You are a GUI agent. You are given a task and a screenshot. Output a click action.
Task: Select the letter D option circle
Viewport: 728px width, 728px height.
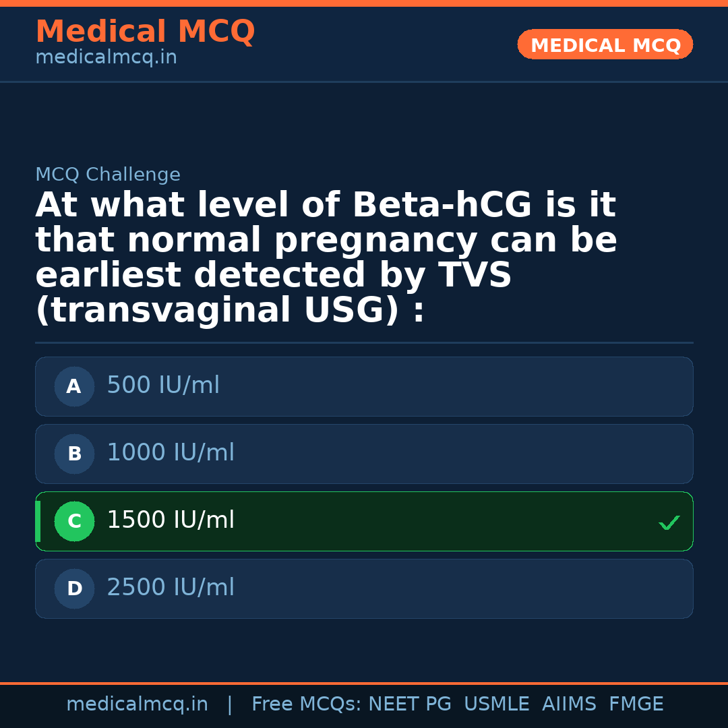click(x=74, y=589)
